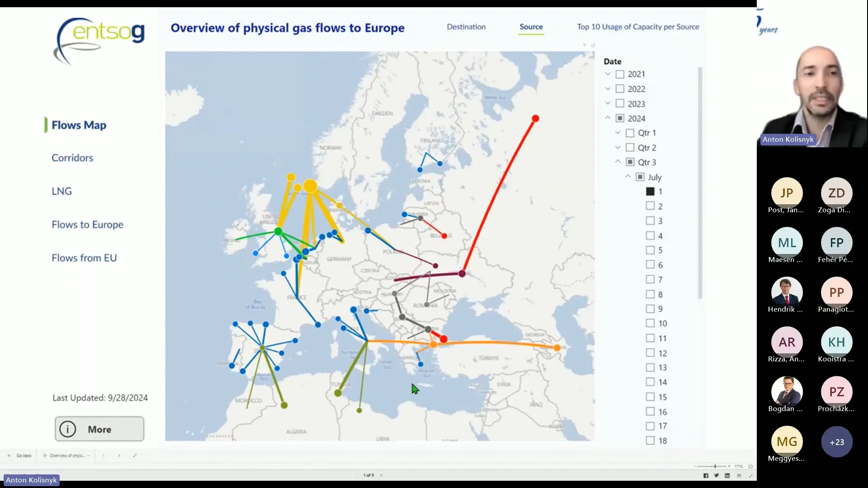This screenshot has width=868, height=488.
Task: Click the LinkedIn share icon
Action: click(x=727, y=475)
